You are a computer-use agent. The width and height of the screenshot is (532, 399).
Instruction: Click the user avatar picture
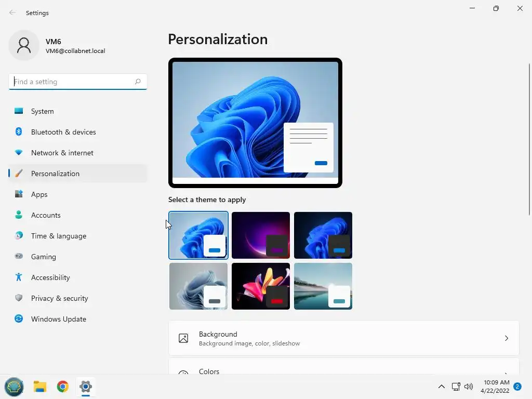pyautogui.click(x=24, y=45)
